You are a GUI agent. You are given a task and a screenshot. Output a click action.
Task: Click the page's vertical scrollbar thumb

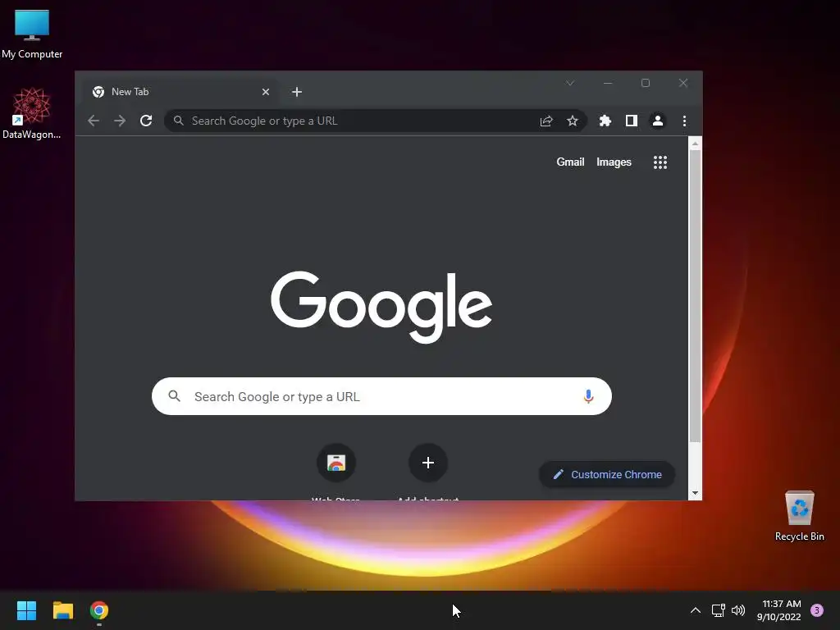click(x=695, y=296)
